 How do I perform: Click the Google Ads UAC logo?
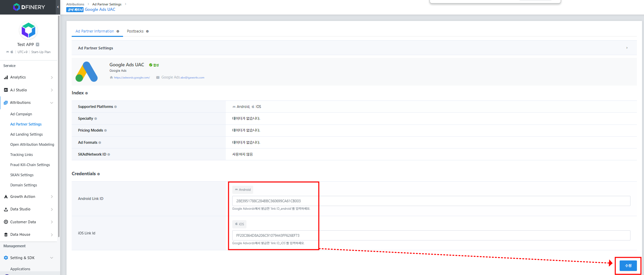[x=87, y=72]
